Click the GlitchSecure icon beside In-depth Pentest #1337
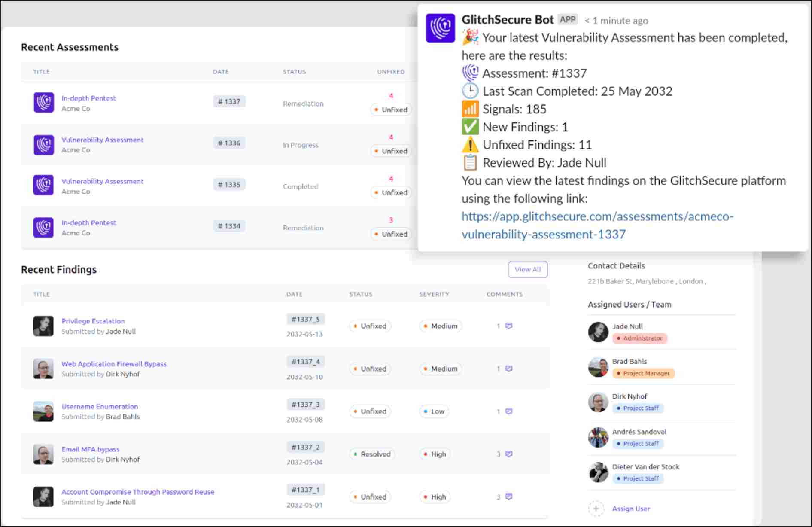Screen dimensions: 812x527 click(x=43, y=103)
